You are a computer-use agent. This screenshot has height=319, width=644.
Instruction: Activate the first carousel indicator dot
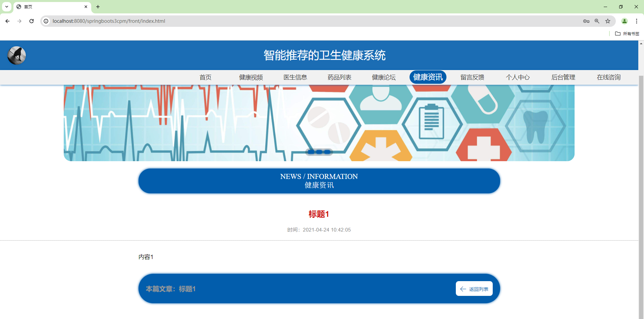(311, 152)
